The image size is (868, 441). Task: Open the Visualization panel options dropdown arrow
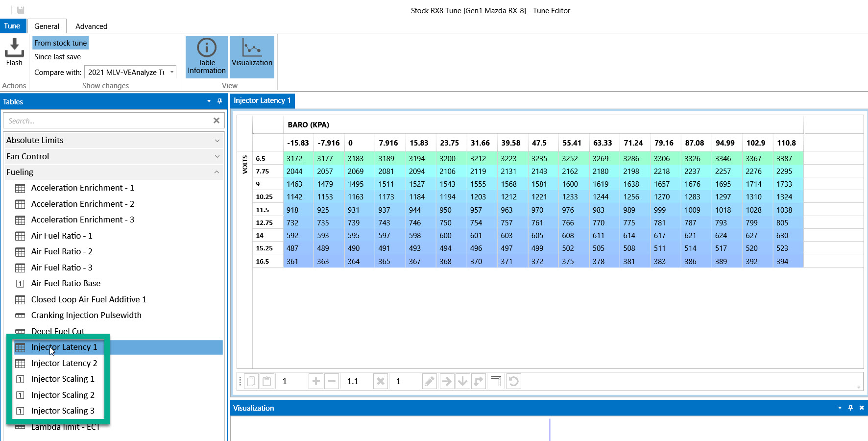point(840,408)
